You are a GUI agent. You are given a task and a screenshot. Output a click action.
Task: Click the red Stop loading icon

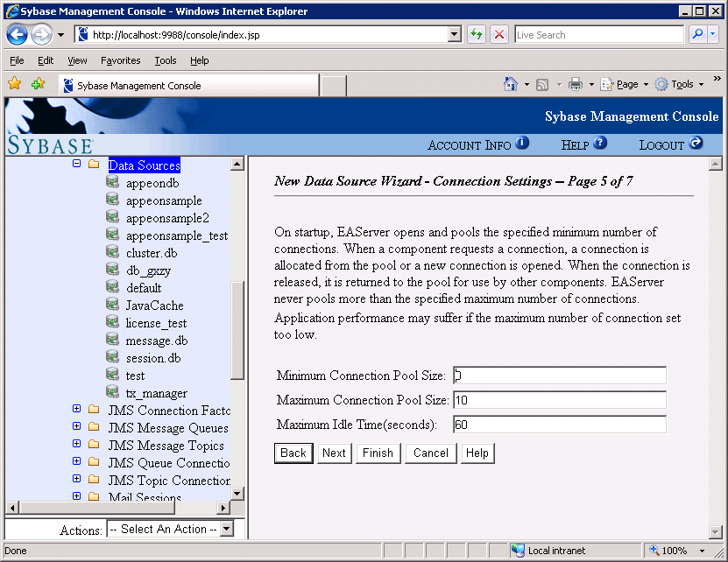(499, 34)
